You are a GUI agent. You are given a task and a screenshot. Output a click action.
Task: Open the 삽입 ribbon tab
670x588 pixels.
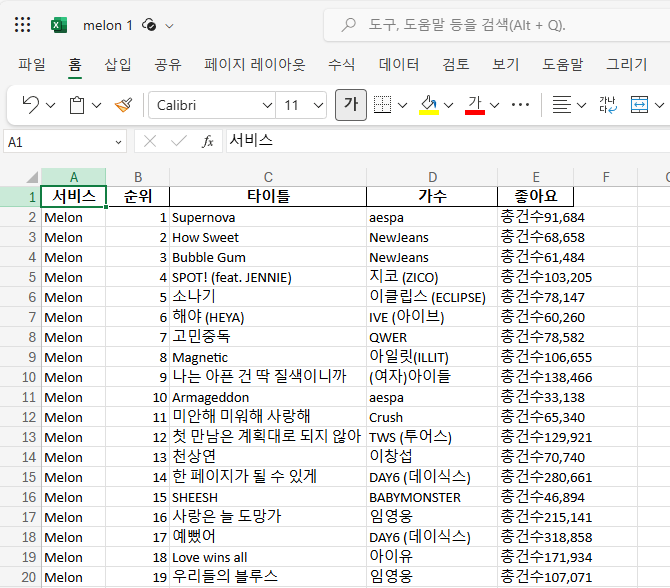click(x=118, y=65)
